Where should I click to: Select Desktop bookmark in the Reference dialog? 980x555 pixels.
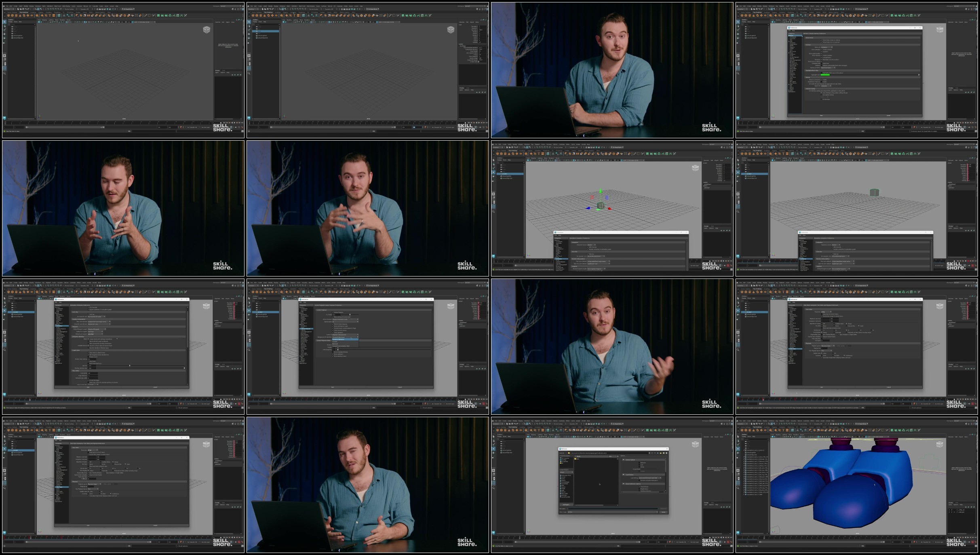tap(563, 460)
